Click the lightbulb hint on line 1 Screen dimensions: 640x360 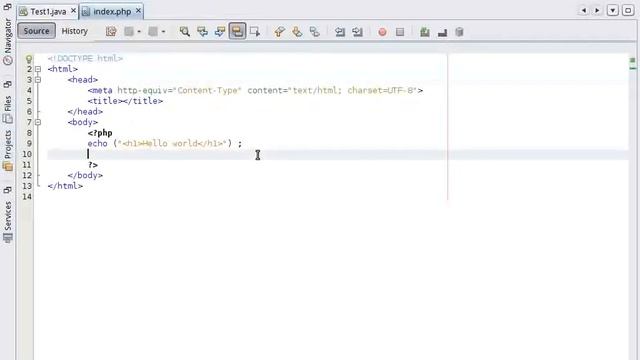pyautogui.click(x=29, y=59)
